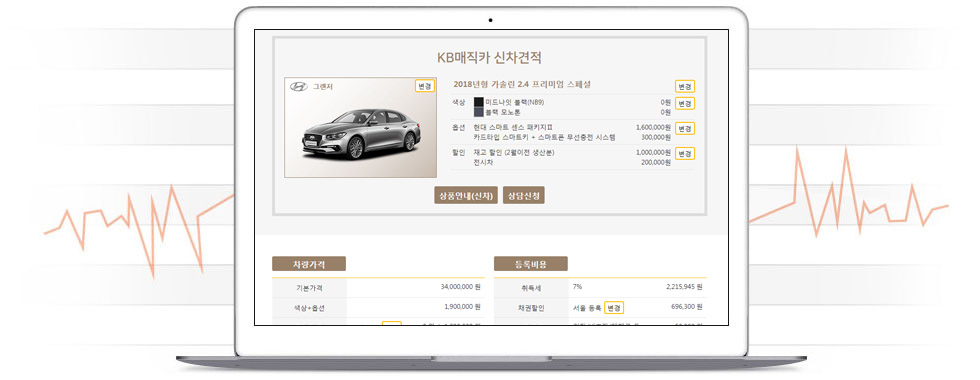Click the 변경 button in the 할인 row
The image size is (980, 380).
click(x=685, y=153)
